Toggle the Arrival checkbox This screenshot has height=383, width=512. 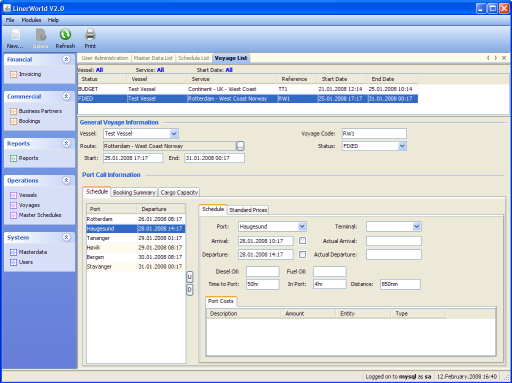click(x=302, y=241)
